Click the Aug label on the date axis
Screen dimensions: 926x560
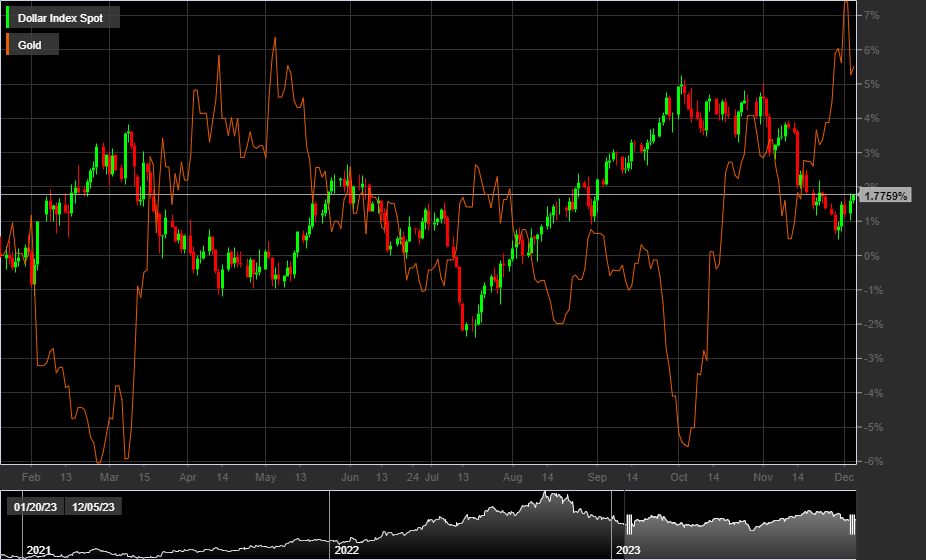[513, 478]
